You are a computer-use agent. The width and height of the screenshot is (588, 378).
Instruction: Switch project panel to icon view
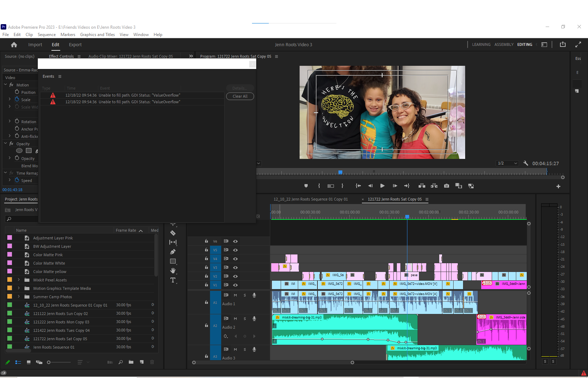pos(29,362)
